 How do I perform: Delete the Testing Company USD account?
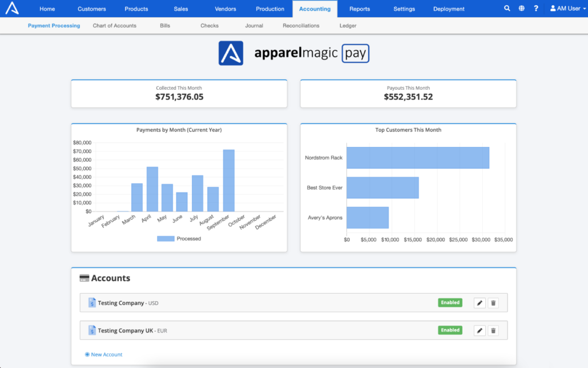[x=494, y=303]
